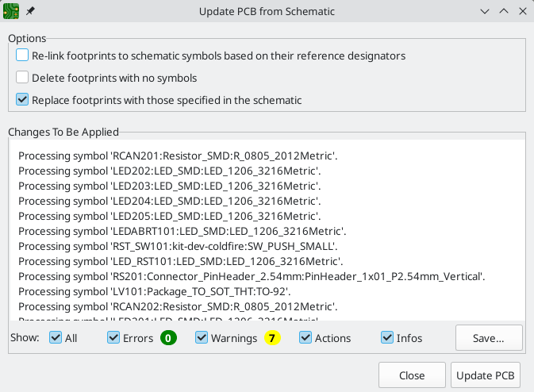Image resolution: width=534 pixels, height=392 pixels.
Task: Minimize the Update PCB from Schematic window
Action: pos(484,12)
